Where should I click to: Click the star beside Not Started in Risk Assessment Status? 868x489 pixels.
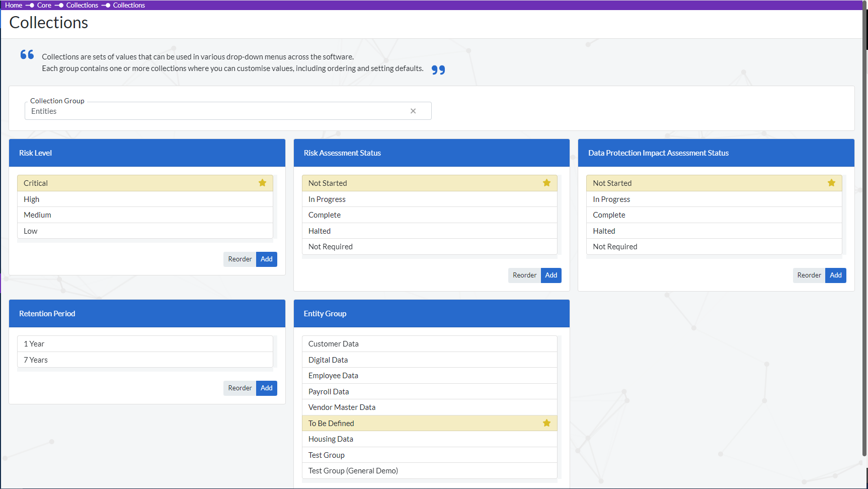coord(546,183)
